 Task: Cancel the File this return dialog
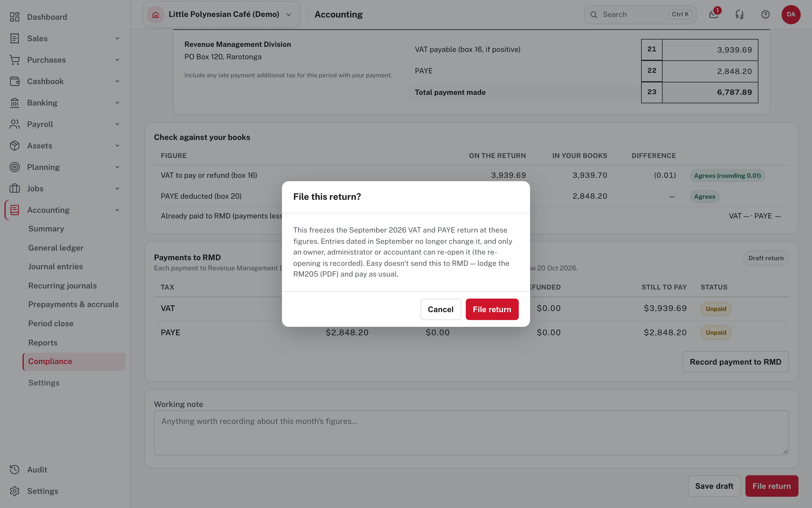(441, 309)
